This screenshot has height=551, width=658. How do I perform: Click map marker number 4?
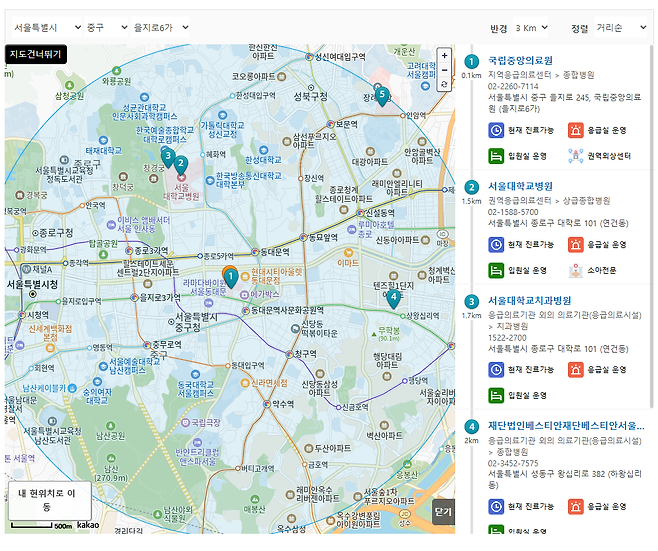[394, 297]
